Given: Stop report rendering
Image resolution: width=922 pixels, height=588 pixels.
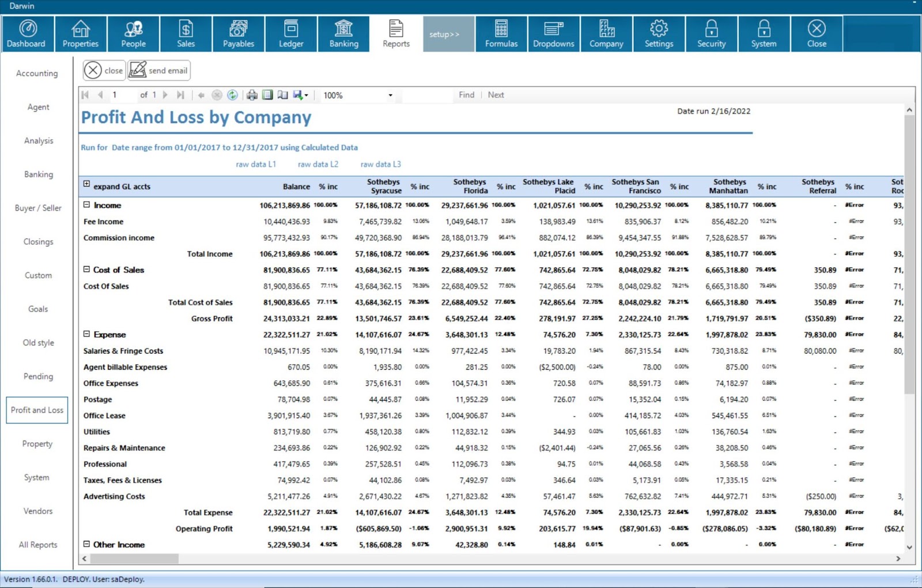Looking at the screenshot, I should tap(217, 95).
